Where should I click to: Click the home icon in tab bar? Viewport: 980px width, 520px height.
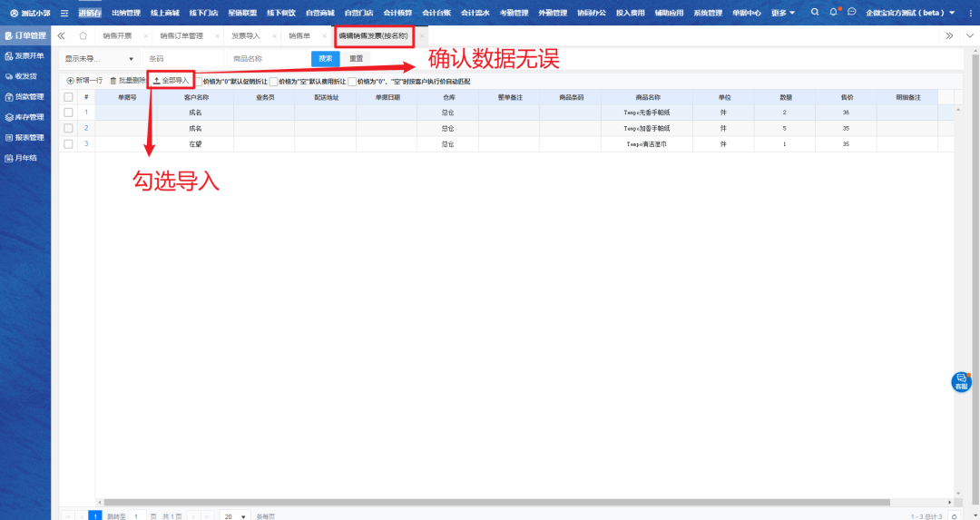pos(83,35)
